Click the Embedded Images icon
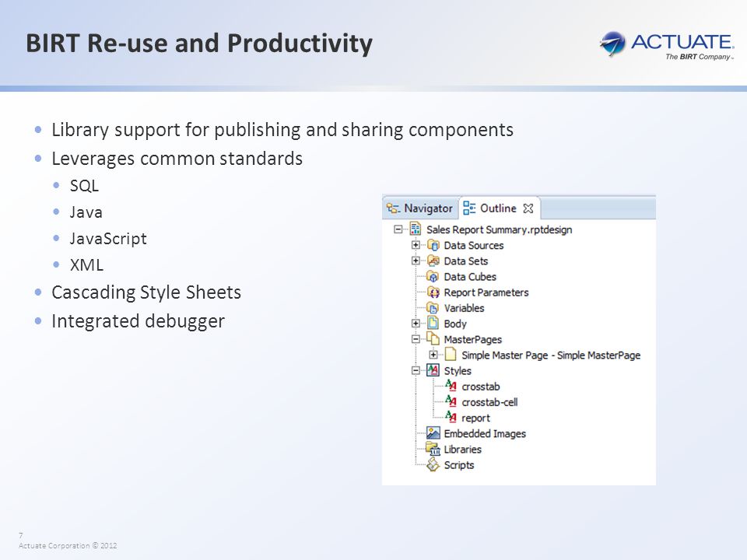Screen dimensions: 747x560 click(433, 433)
